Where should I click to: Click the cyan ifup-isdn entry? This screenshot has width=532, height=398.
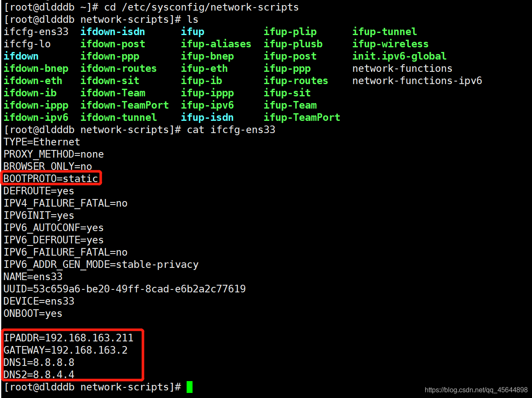click(207, 117)
